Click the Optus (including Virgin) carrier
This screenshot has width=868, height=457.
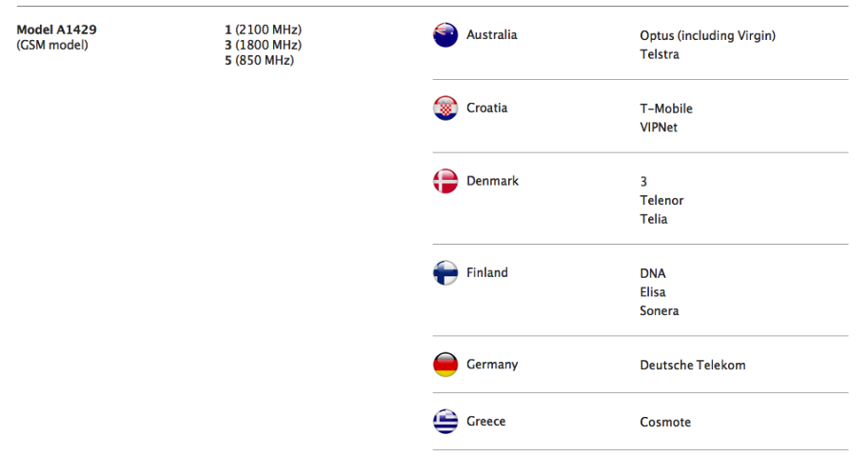[x=707, y=35]
